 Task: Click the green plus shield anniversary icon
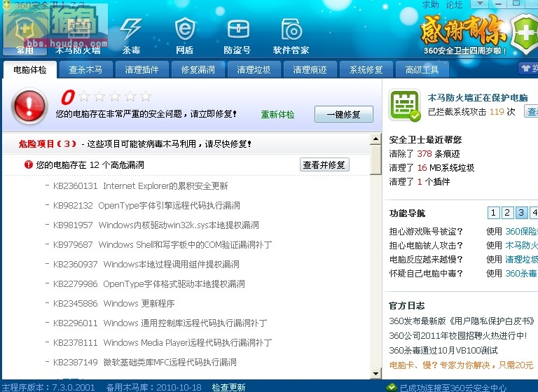point(525,34)
